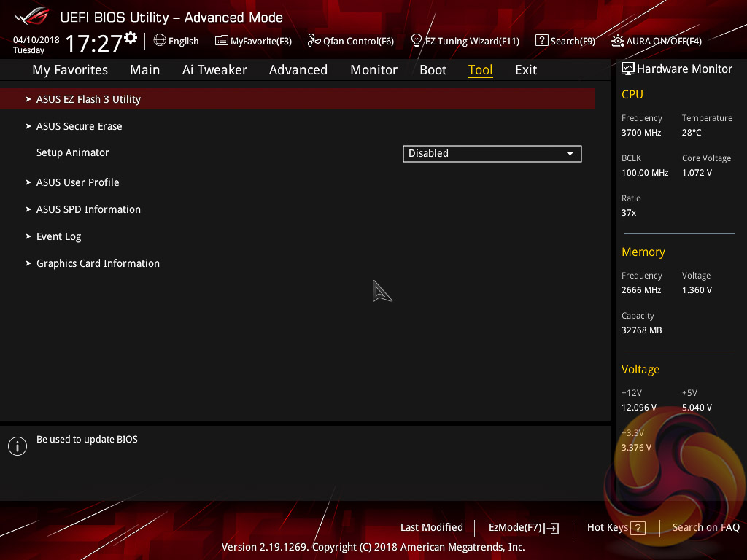Viewport: 747px width, 560px height.
Task: Click the Ratio value 37x
Action: coord(629,213)
